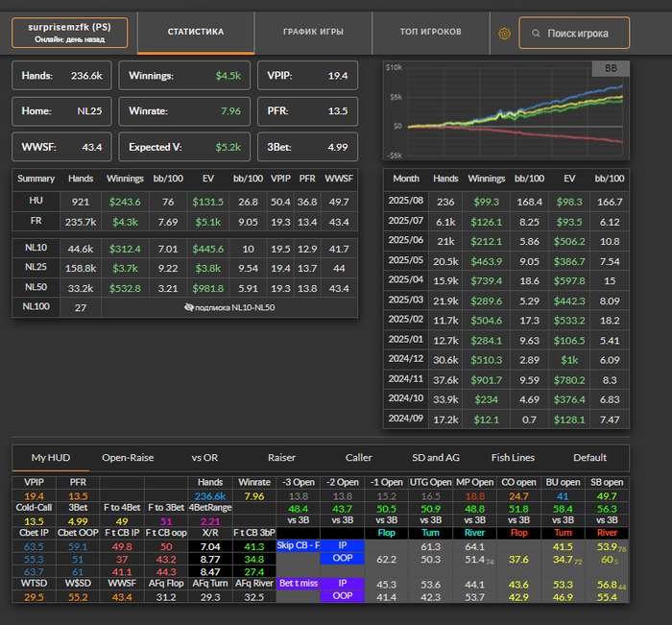This screenshot has width=672, height=625.
Task: Switch to the vs OR HUD tab
Action: point(205,458)
